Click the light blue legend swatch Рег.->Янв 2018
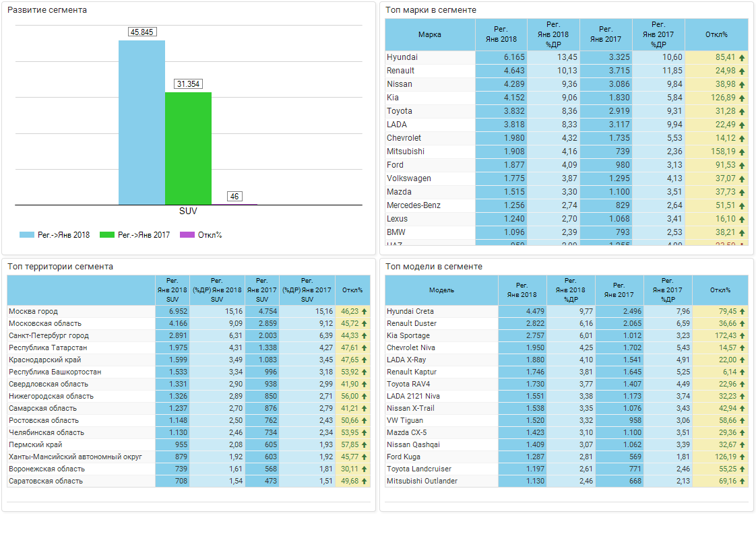This screenshot has width=756, height=534. (x=26, y=235)
